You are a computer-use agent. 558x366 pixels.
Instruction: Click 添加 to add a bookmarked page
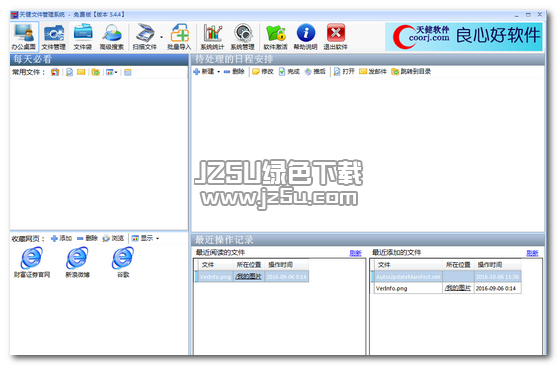point(62,238)
